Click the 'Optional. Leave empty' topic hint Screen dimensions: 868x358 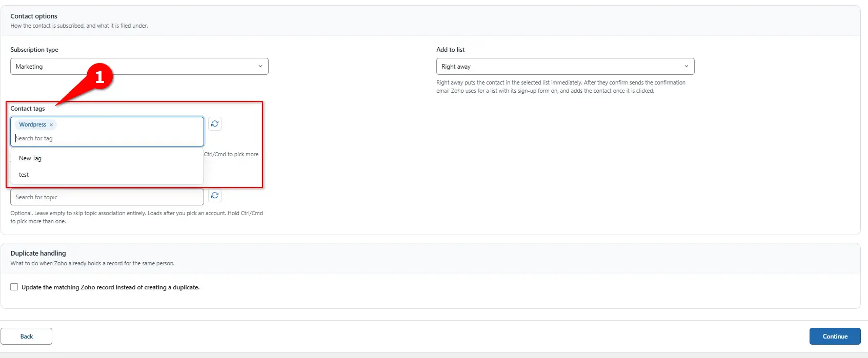click(x=137, y=217)
